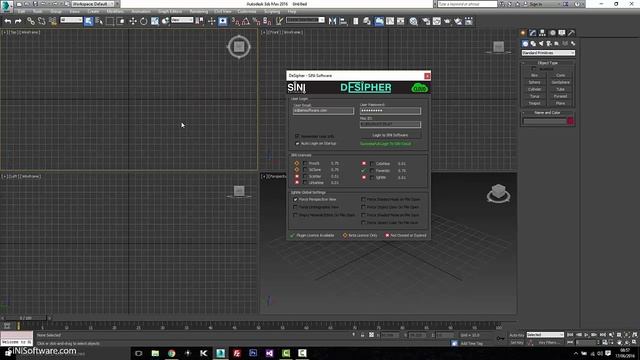Open the Animation menu
Image resolution: width=640 pixels, height=360 pixels.
coord(140,11)
